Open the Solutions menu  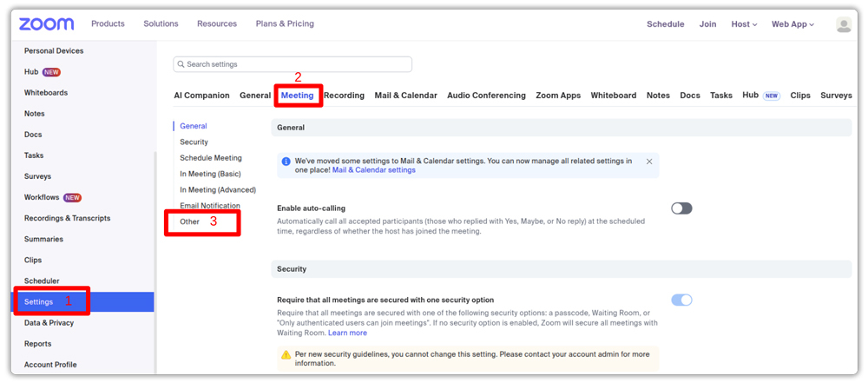click(x=161, y=23)
